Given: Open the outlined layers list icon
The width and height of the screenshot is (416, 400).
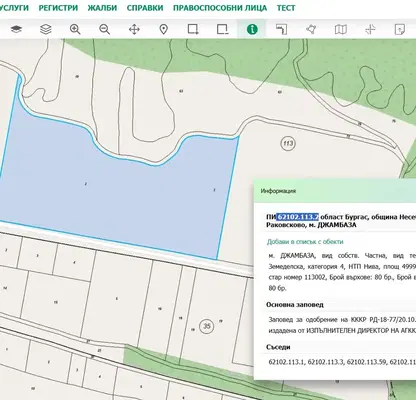Looking at the screenshot, I should [x=46, y=29].
